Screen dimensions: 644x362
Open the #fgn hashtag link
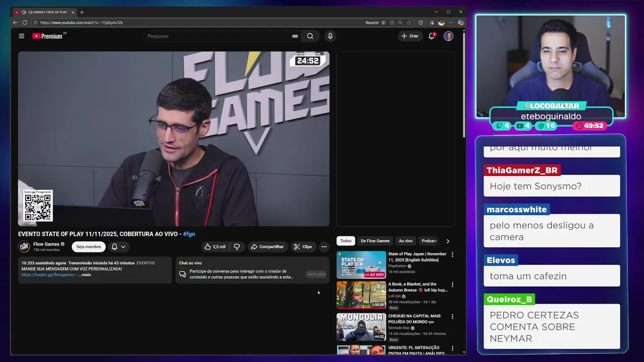(189, 234)
